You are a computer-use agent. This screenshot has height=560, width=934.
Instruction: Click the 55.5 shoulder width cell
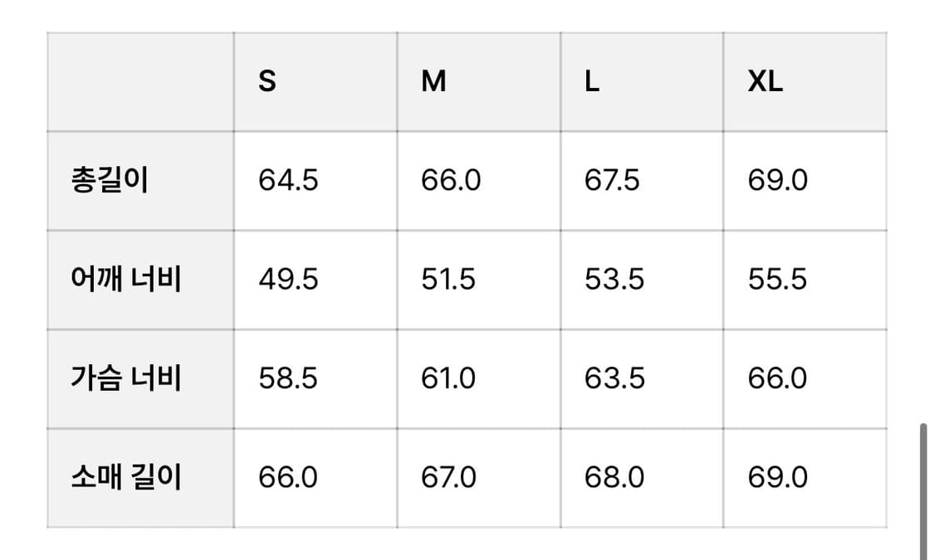click(x=777, y=280)
